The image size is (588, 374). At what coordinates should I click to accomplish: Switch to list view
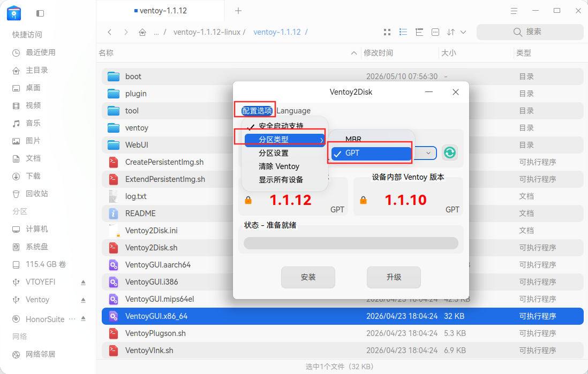(x=403, y=32)
